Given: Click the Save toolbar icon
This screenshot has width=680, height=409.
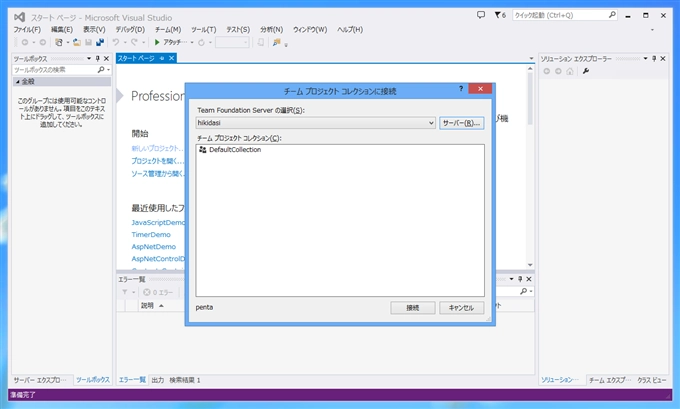Looking at the screenshot, I should click(x=88, y=43).
